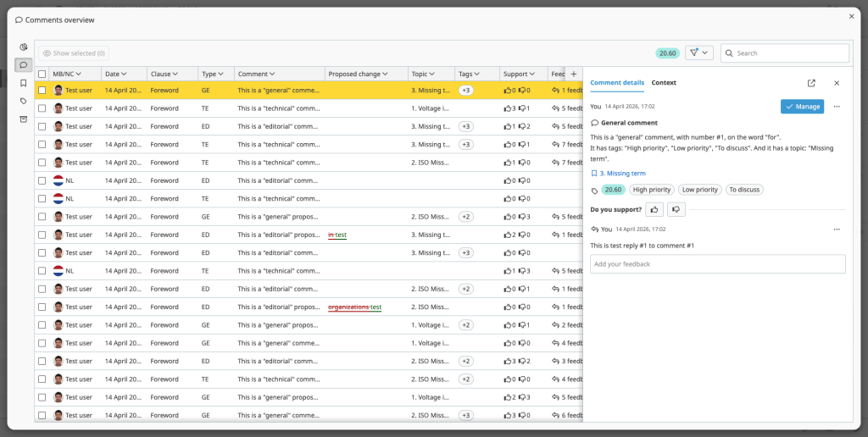868x437 pixels.
Task: Click the Low priority tag pill
Action: pos(699,190)
